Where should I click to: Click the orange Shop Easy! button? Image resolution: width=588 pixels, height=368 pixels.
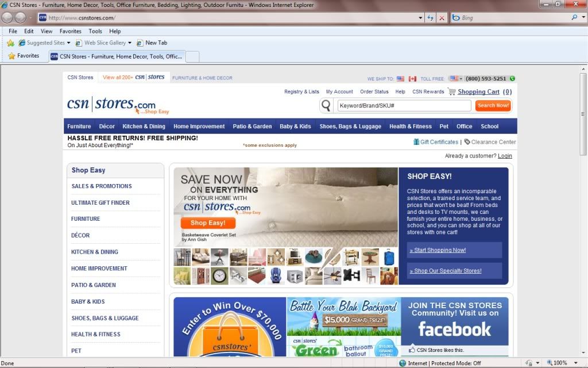208,223
